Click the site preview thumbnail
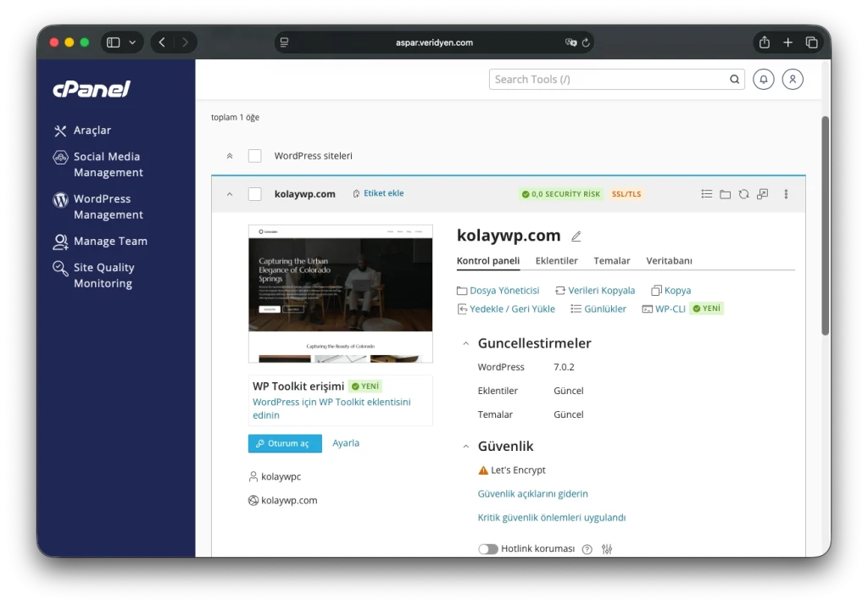 (341, 294)
